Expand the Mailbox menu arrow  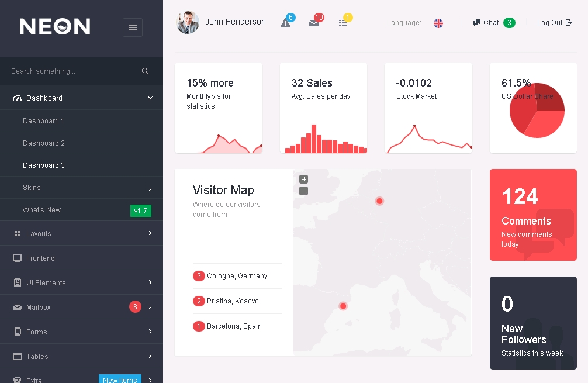(x=150, y=307)
